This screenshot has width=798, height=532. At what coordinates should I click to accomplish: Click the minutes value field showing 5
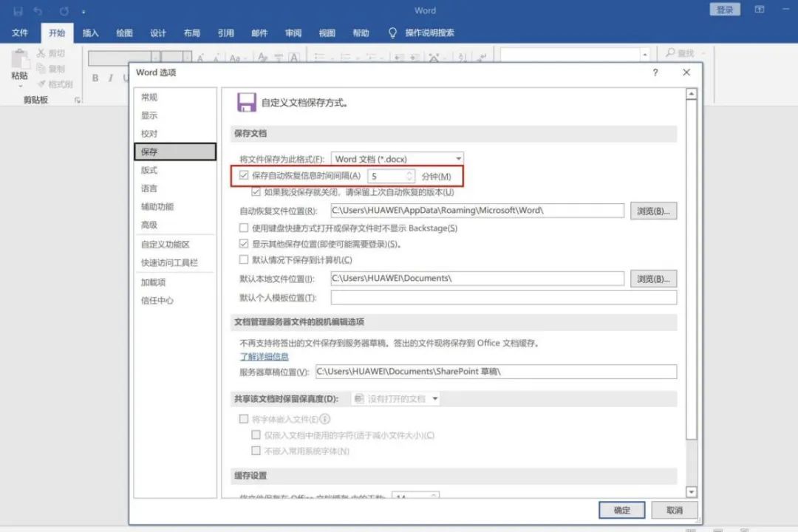[386, 176]
